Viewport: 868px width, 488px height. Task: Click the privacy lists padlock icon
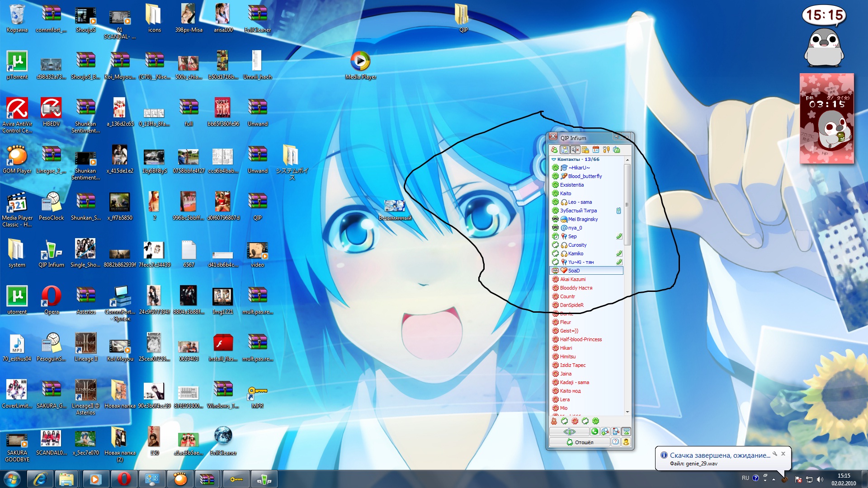pos(585,150)
